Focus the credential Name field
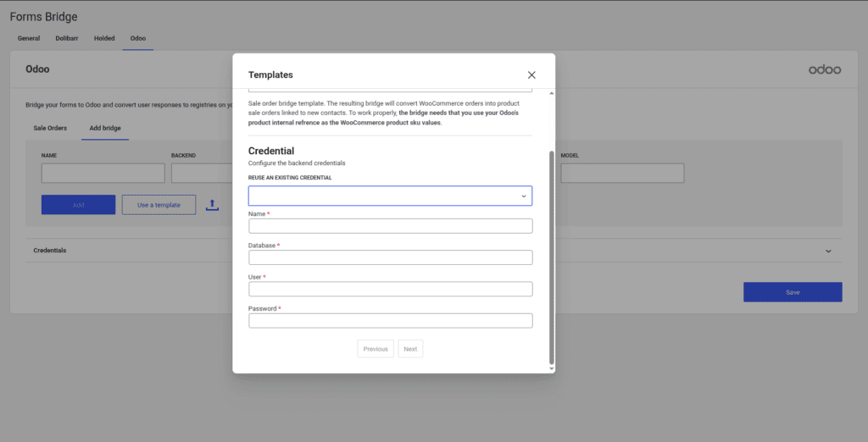This screenshot has width=868, height=442. coord(390,226)
